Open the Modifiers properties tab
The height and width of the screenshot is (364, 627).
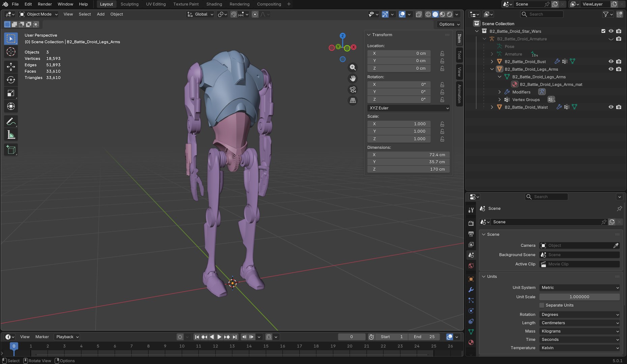471,290
